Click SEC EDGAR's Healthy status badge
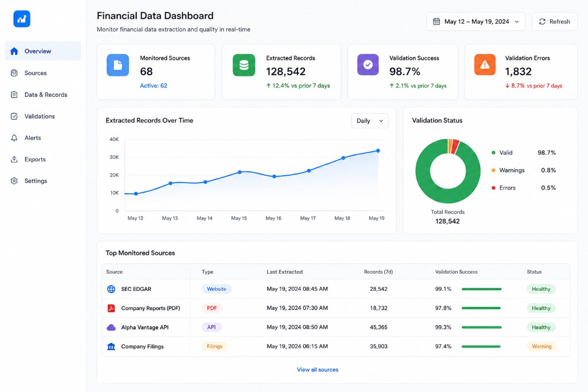 click(541, 289)
